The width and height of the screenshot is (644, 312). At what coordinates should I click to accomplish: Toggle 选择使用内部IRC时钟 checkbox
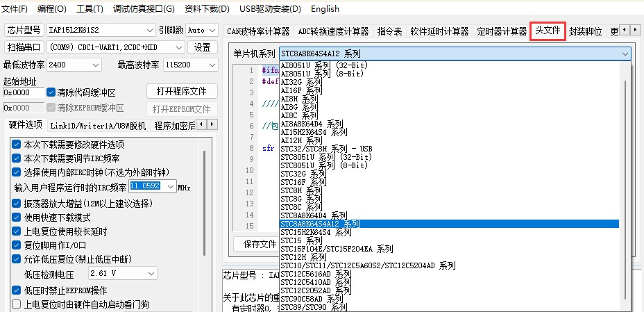point(16,172)
